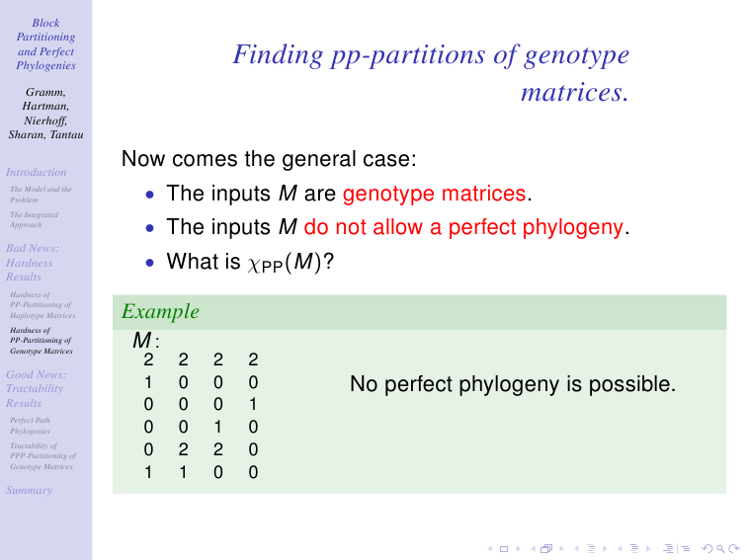
Task: Go to previous frame arrow
Action: tap(534, 548)
